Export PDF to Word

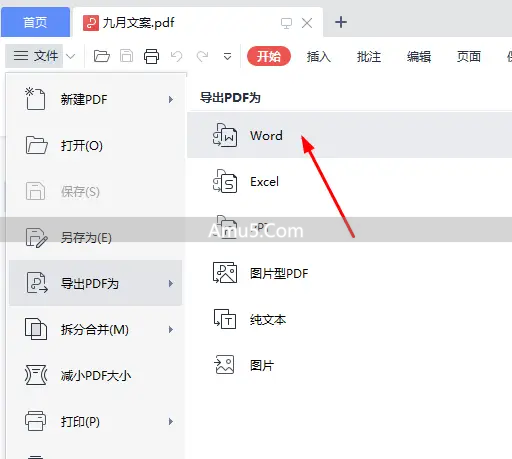click(349, 135)
